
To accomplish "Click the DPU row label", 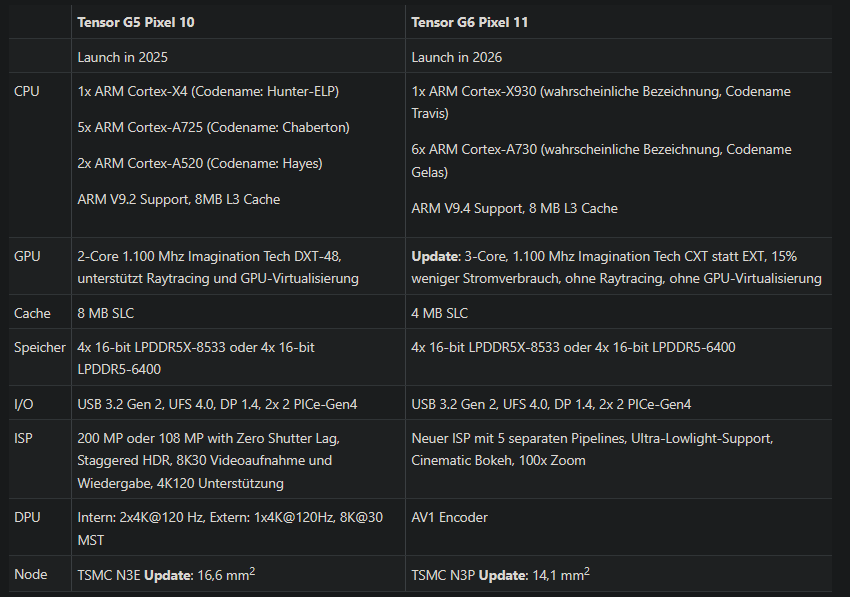I will tap(27, 517).
